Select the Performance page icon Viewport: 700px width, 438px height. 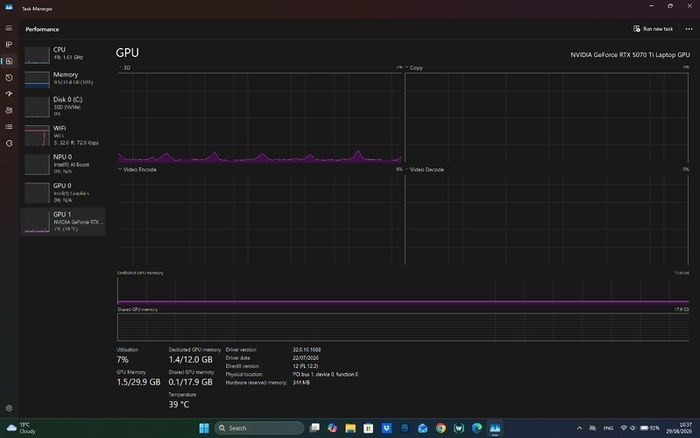click(9, 61)
